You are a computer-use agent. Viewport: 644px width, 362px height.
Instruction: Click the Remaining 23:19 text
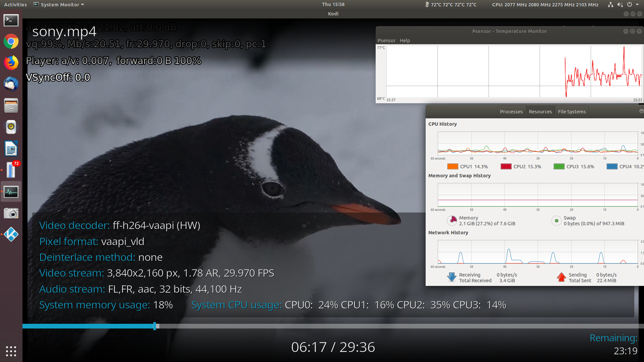coord(613,344)
